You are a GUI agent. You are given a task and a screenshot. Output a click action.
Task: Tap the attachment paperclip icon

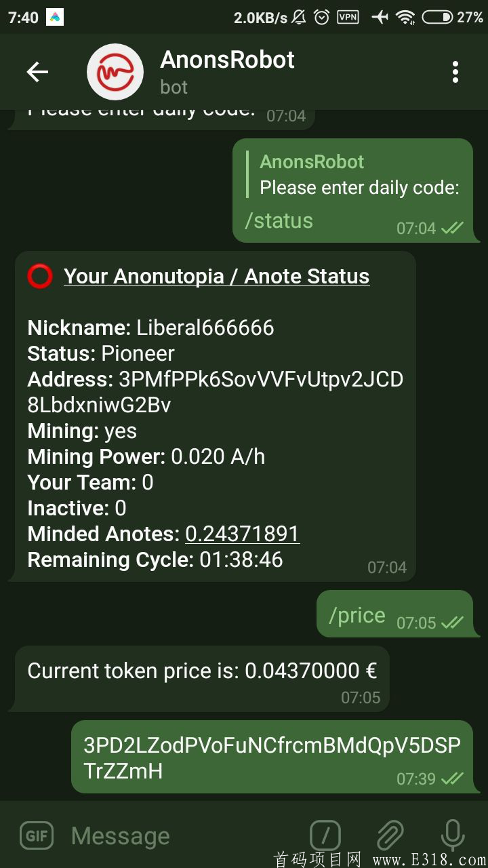(390, 835)
